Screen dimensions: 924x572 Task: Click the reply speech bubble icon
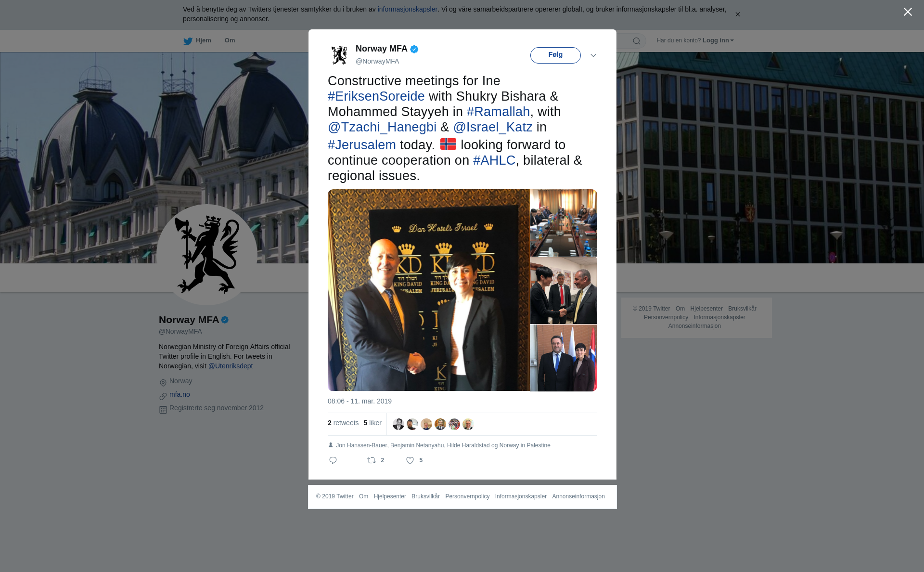(x=333, y=460)
